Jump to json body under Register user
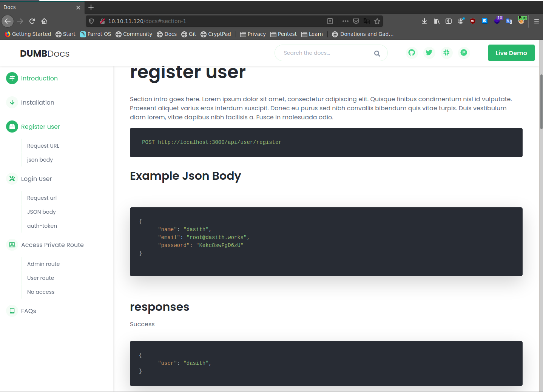543x392 pixels. point(40,160)
